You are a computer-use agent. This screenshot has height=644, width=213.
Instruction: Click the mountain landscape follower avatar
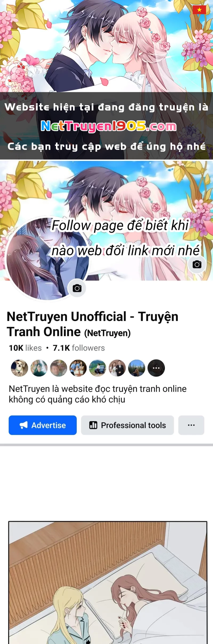pos(137,368)
